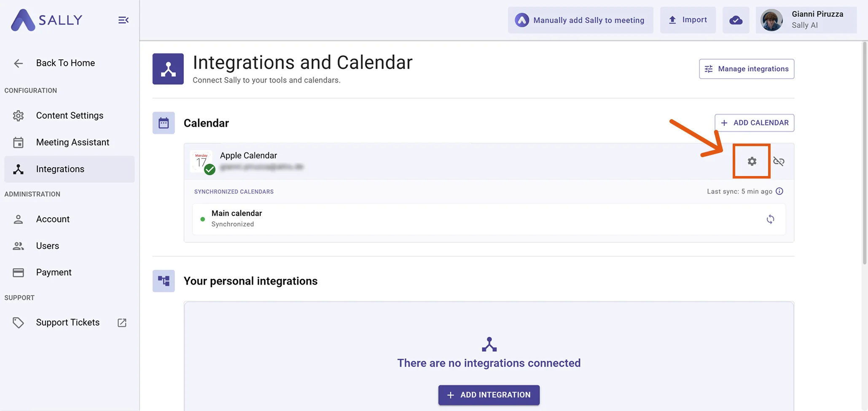Open Content Settings
This screenshot has height=411, width=868.
pyautogui.click(x=70, y=115)
